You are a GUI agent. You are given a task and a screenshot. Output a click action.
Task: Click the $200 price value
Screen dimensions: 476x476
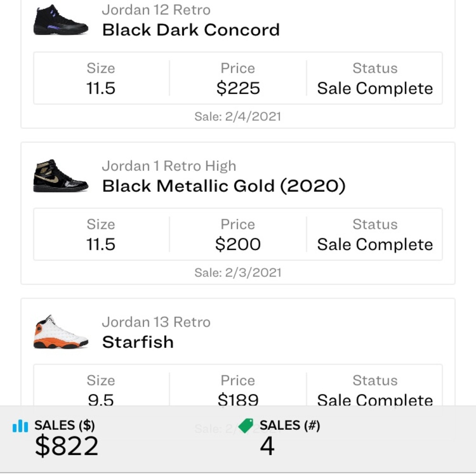pos(238,245)
